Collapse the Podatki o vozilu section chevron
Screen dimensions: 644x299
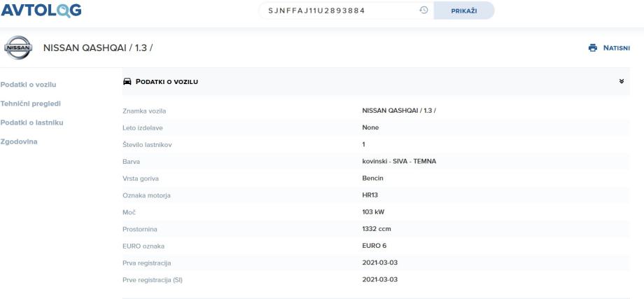(x=622, y=81)
